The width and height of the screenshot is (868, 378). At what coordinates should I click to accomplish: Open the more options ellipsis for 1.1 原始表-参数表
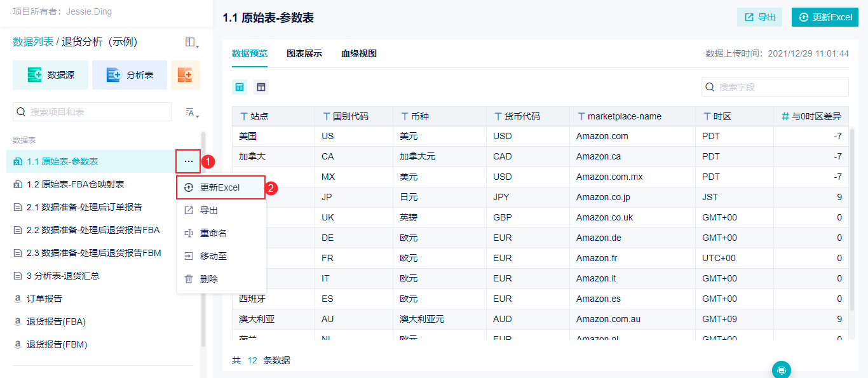click(189, 161)
